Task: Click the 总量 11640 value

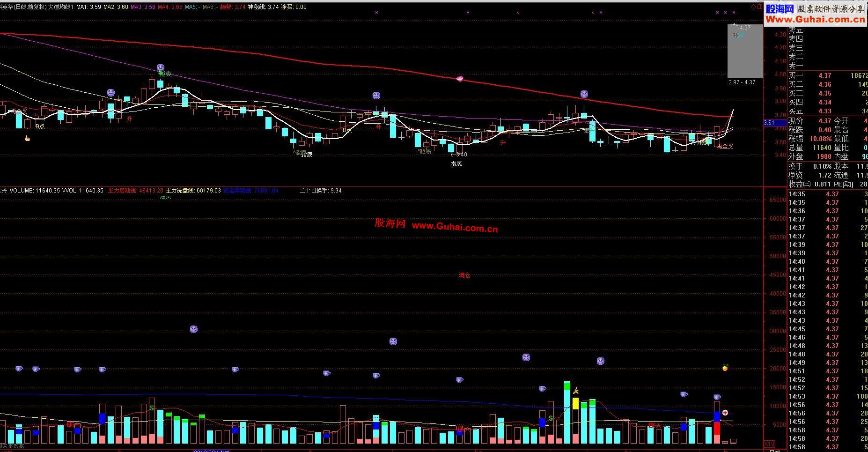Action: click(822, 148)
